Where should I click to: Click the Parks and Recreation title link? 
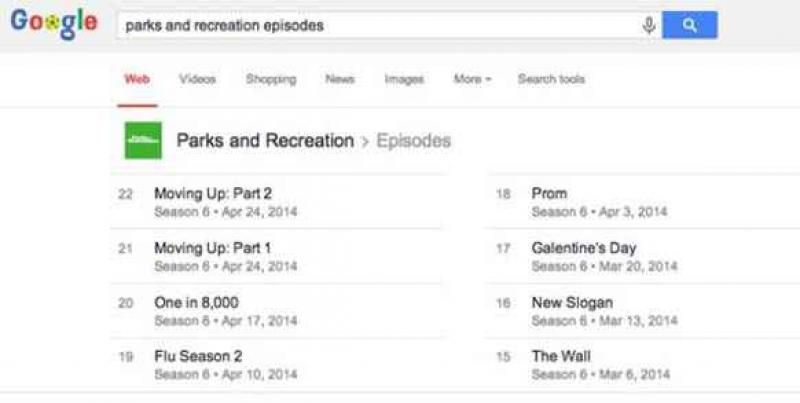[265, 141]
